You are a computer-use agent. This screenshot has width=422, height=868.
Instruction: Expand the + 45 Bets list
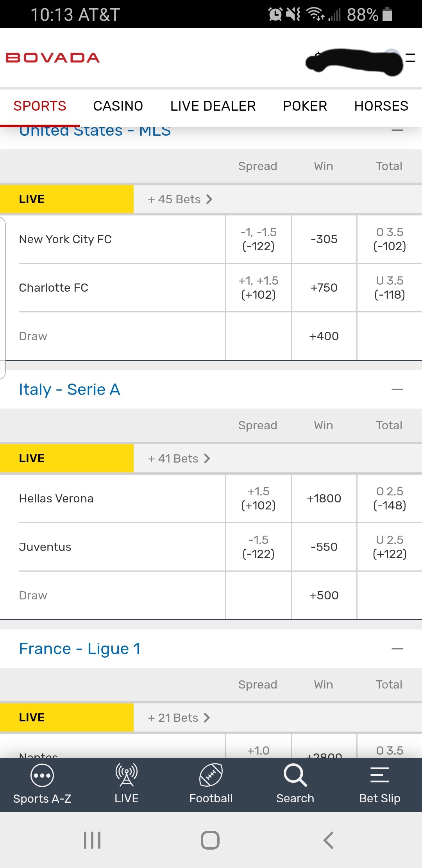click(180, 199)
